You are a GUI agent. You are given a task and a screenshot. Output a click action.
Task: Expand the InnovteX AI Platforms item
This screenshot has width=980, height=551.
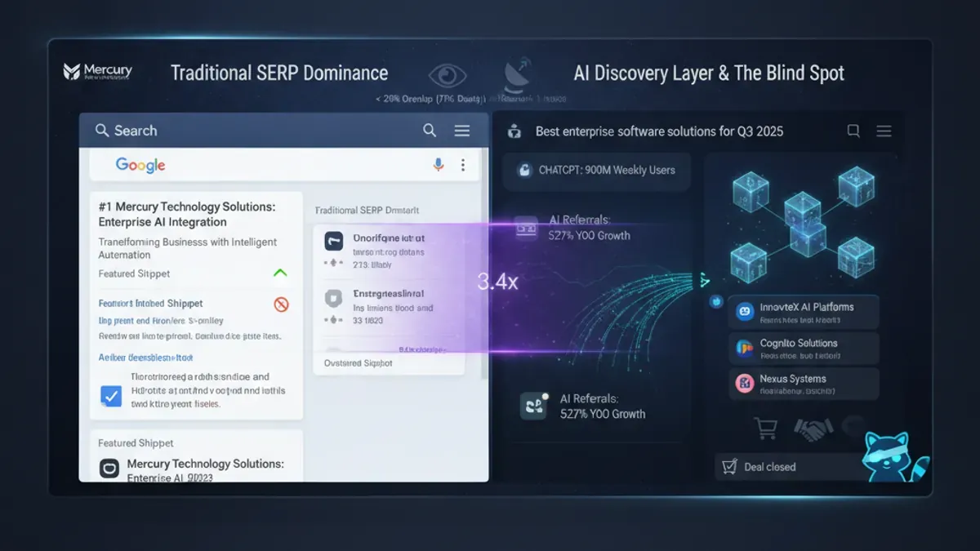pyautogui.click(x=804, y=312)
